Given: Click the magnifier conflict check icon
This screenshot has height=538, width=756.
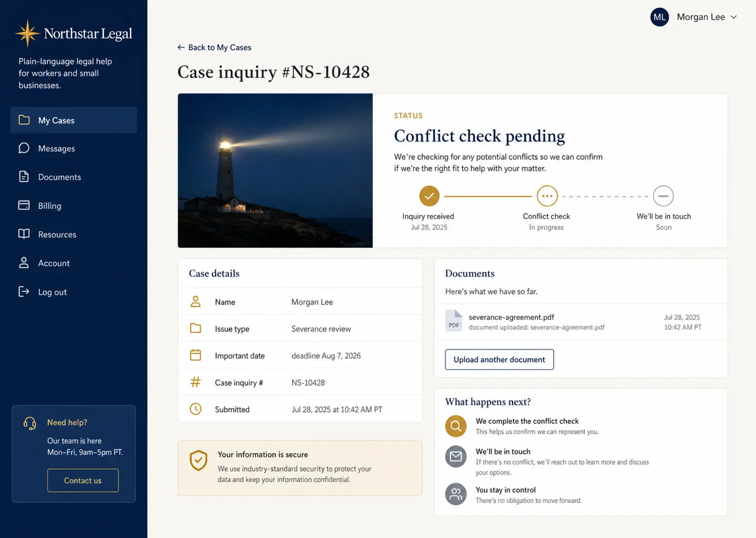Looking at the screenshot, I should pos(456,426).
